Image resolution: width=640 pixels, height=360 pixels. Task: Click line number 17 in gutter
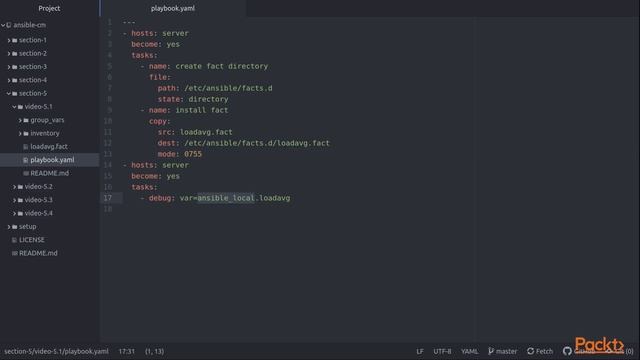tap(107, 198)
